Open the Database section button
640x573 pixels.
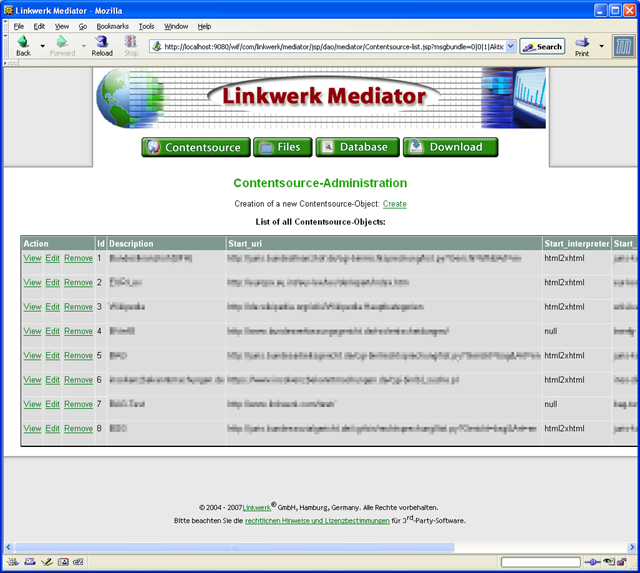pyautogui.click(x=358, y=147)
